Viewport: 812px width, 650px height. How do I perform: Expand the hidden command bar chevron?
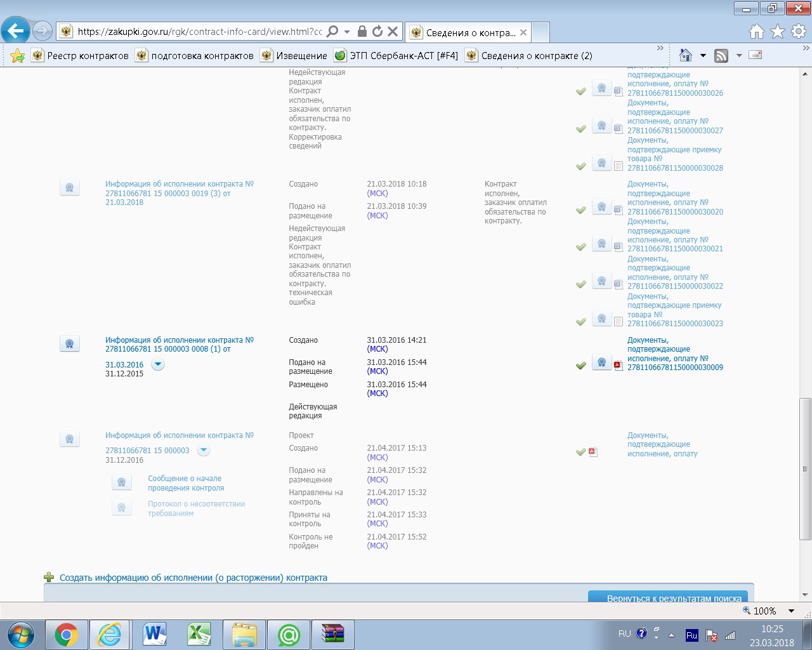806,48
